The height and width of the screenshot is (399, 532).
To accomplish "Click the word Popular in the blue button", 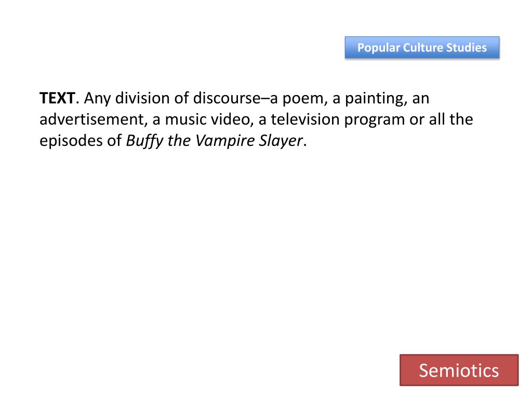I will pos(379,48).
